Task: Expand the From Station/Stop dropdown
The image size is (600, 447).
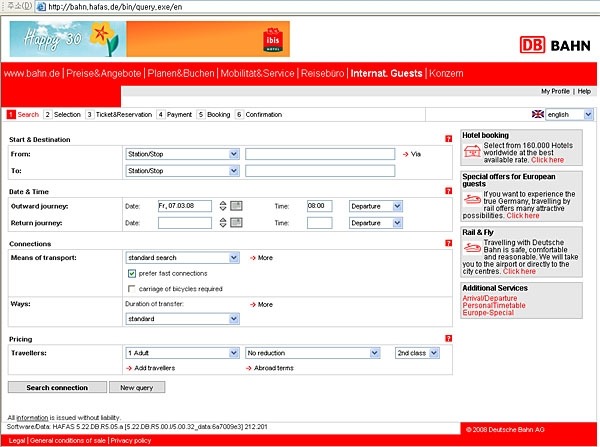Action: (x=183, y=154)
